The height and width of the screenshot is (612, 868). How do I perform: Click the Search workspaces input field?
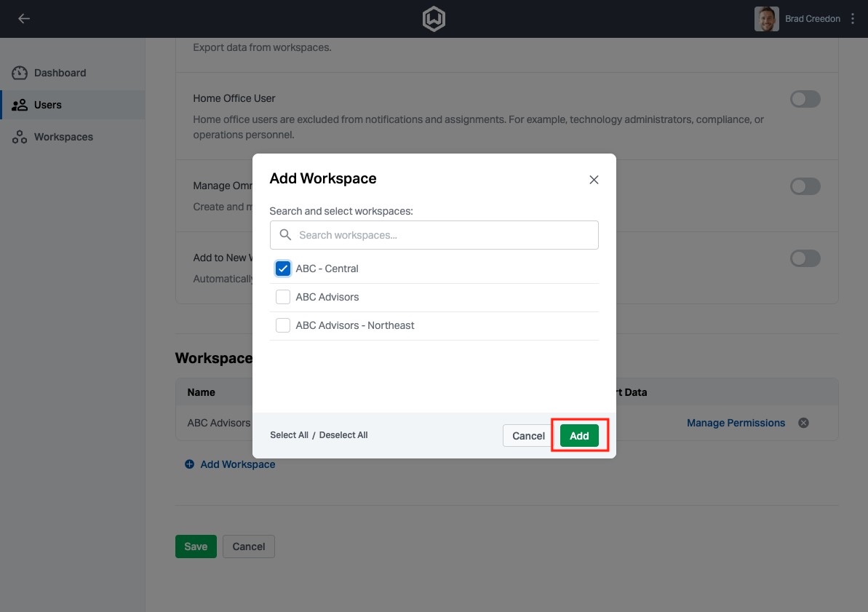point(437,234)
